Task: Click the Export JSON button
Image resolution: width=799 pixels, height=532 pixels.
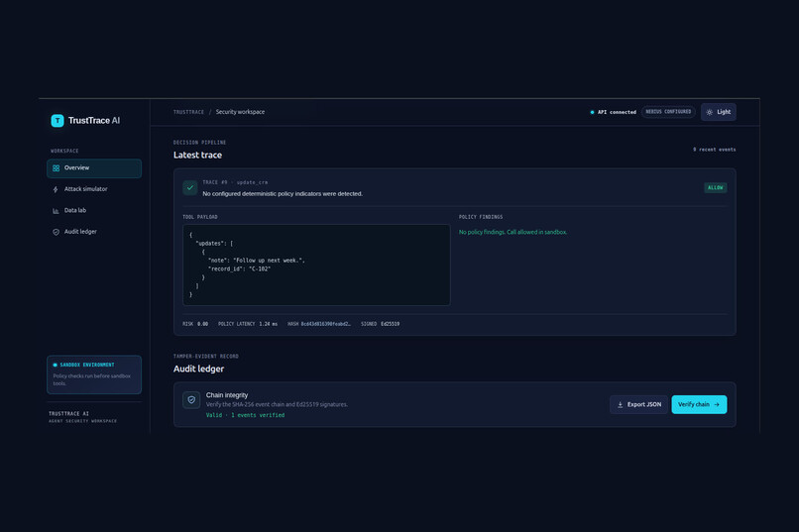Action: (639, 405)
